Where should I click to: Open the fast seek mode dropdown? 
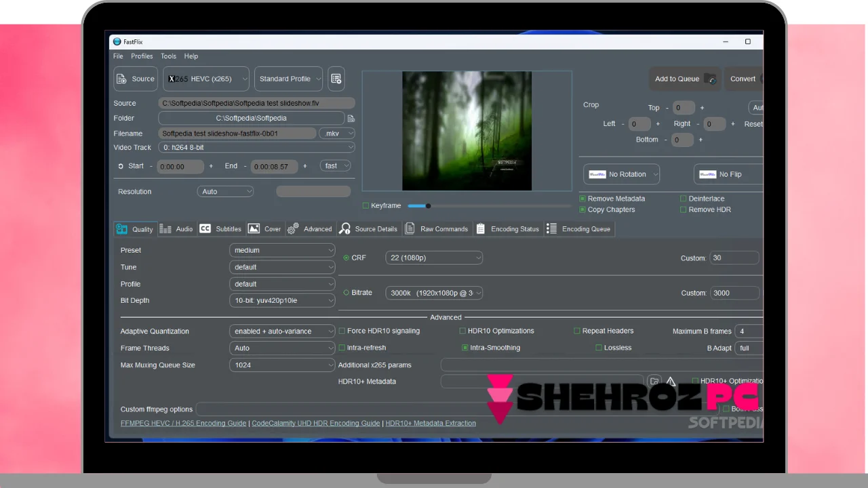pyautogui.click(x=336, y=165)
